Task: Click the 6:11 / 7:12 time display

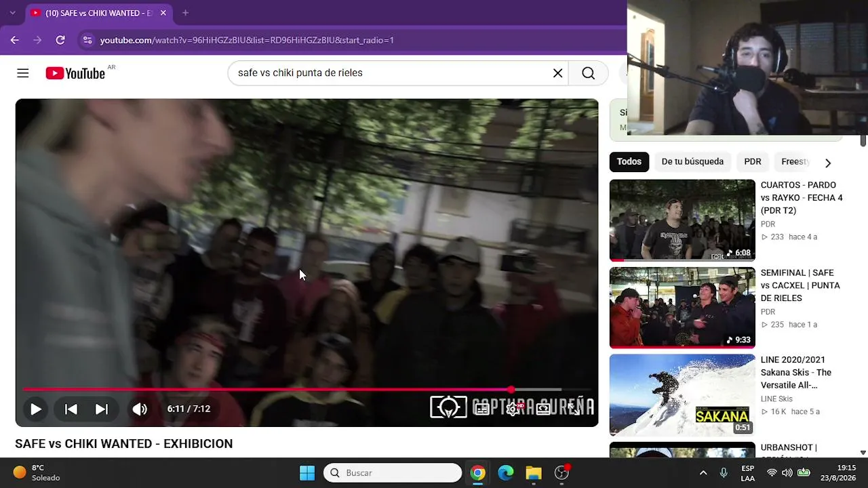Action: pyautogui.click(x=189, y=409)
